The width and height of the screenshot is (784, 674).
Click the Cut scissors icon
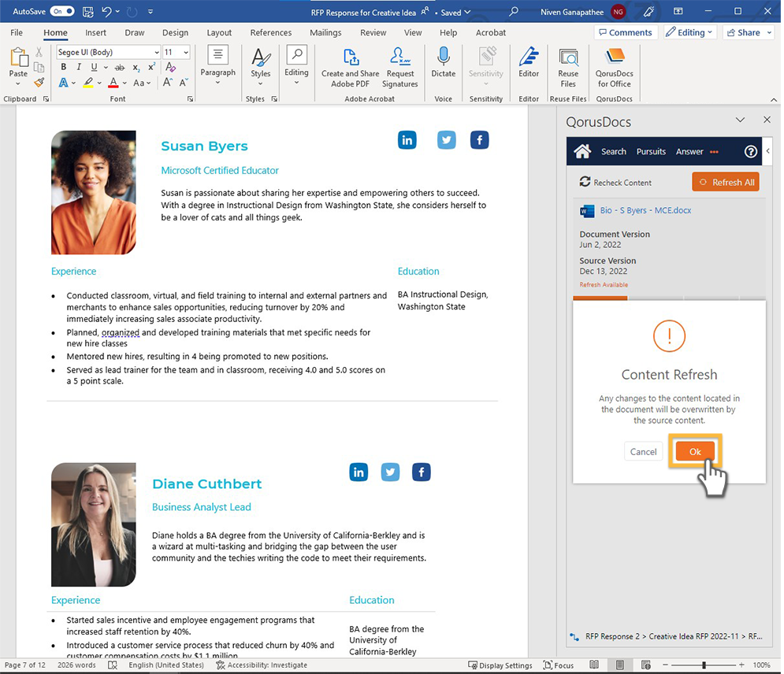(x=39, y=52)
